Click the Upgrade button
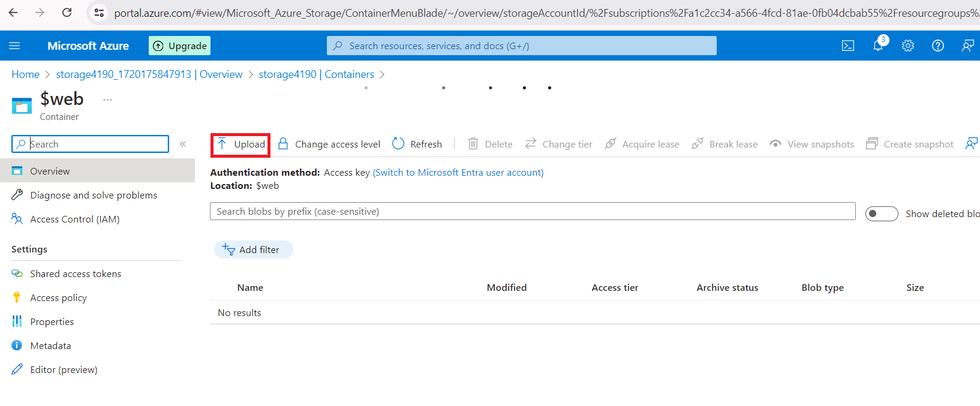 [179, 46]
